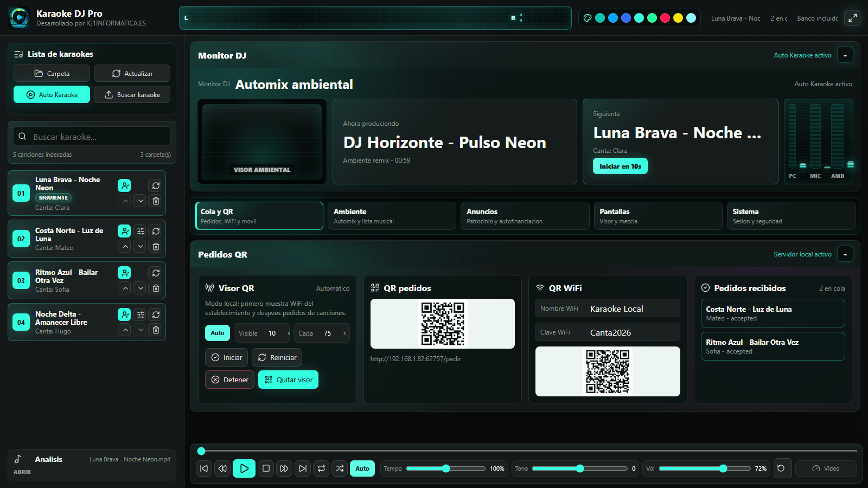The image size is (868, 488).
Task: Click the Vol slider handle
Action: pos(723,468)
